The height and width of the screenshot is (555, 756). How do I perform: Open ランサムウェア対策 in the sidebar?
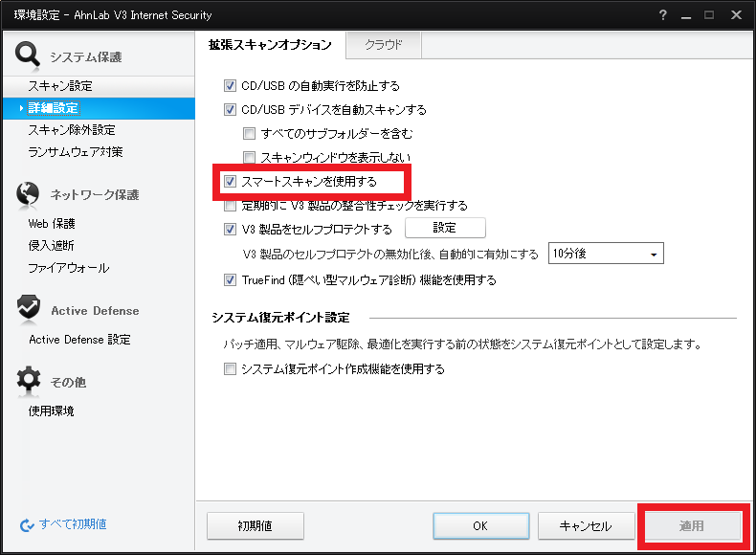[76, 152]
